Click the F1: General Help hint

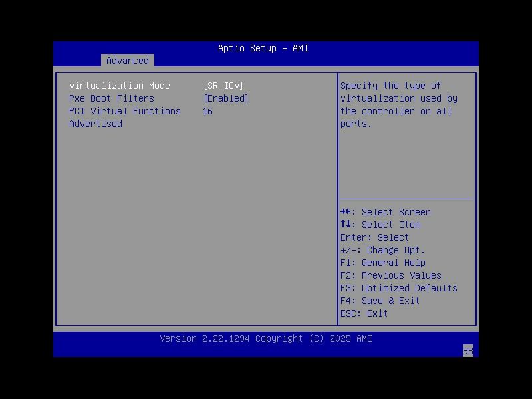[383, 263]
